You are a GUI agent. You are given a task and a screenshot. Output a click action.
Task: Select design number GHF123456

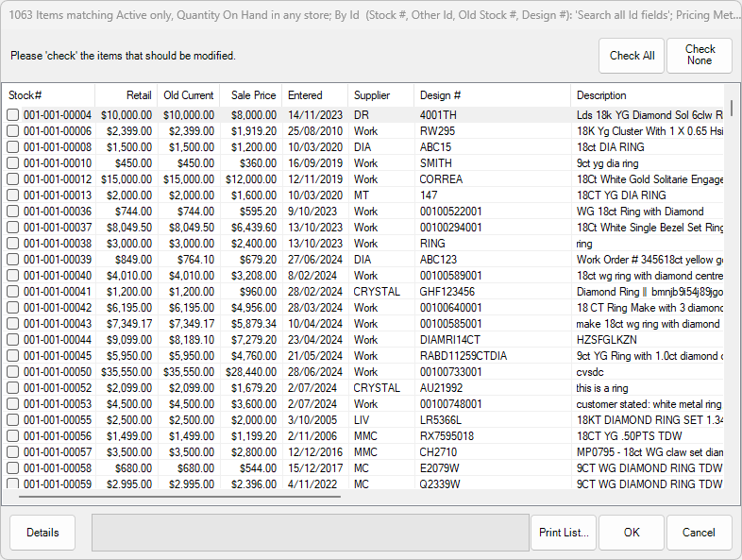pos(447,292)
